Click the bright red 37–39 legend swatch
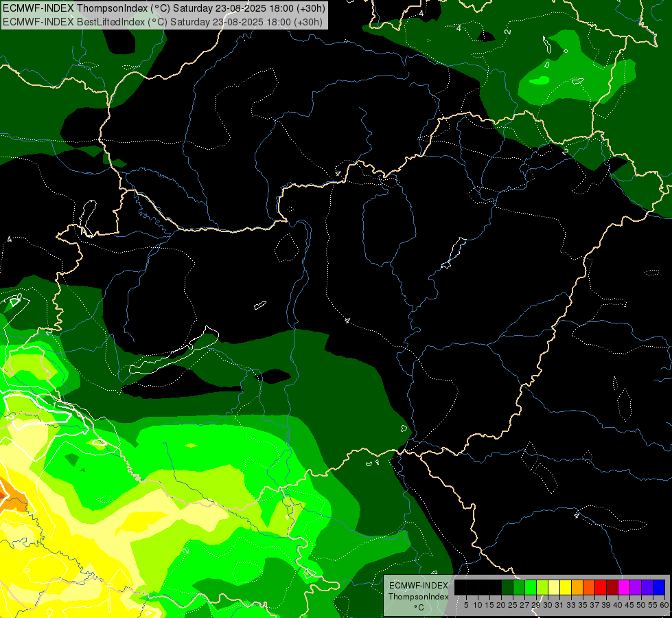Viewport: 672px width, 618px height. tap(601, 588)
